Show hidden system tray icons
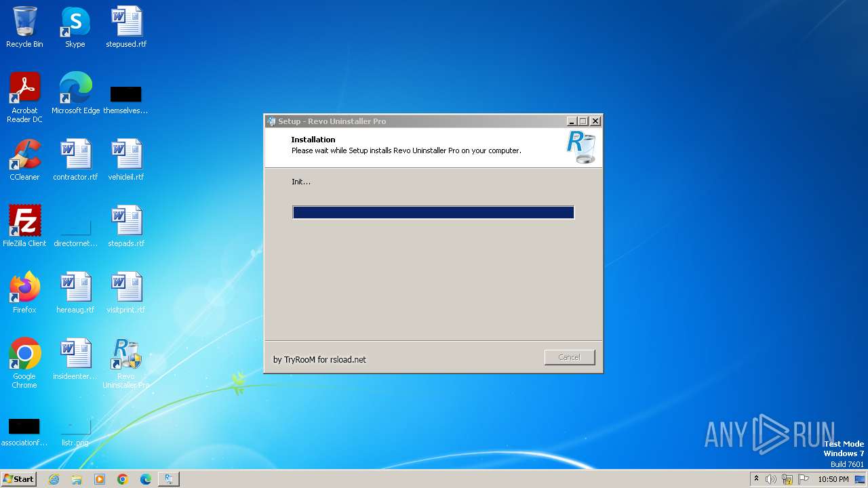The height and width of the screenshot is (488, 868). click(x=756, y=479)
